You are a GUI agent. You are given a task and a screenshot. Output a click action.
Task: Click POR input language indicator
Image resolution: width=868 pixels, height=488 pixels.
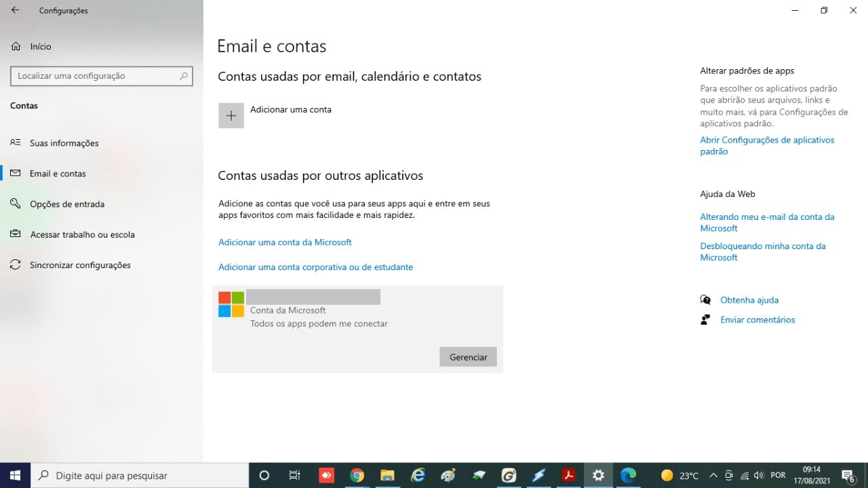[778, 476]
